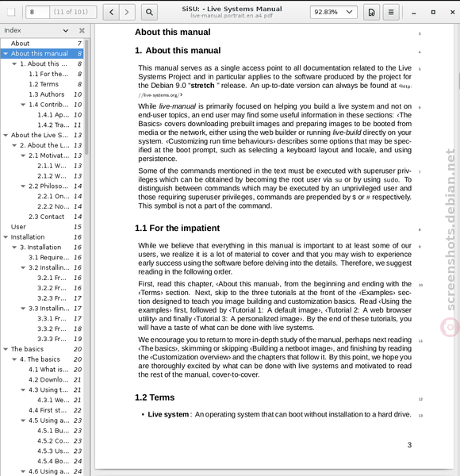Select '2.2.1 On...' index entry
The height and width of the screenshot is (476, 460).
click(x=43, y=197)
